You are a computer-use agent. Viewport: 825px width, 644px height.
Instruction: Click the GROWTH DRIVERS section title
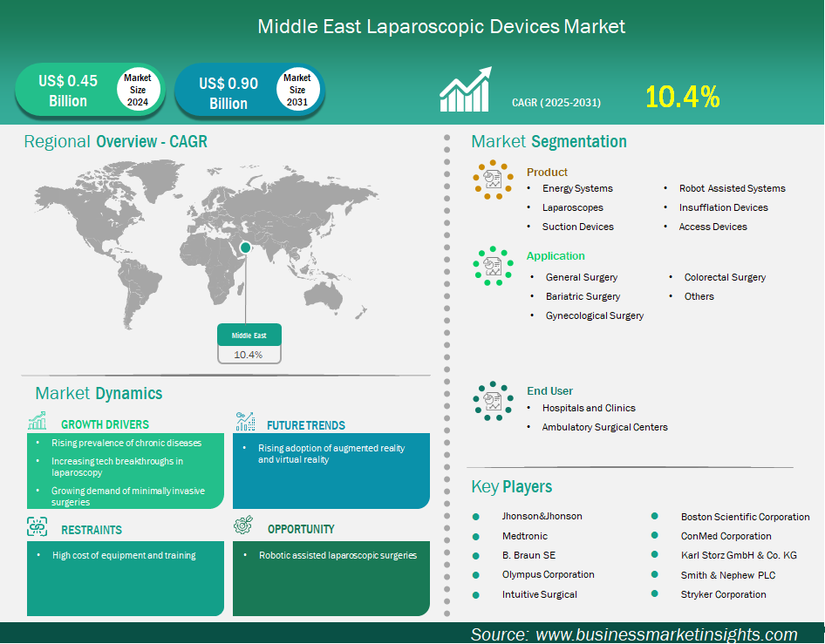tap(105, 424)
